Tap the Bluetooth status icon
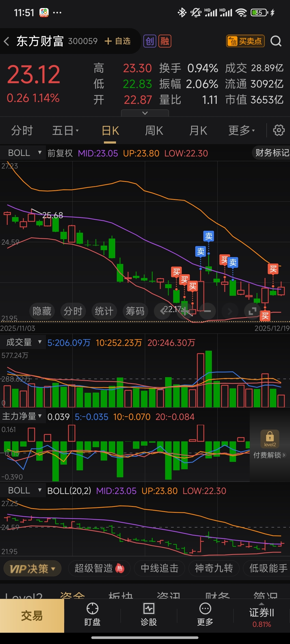 coord(182,13)
